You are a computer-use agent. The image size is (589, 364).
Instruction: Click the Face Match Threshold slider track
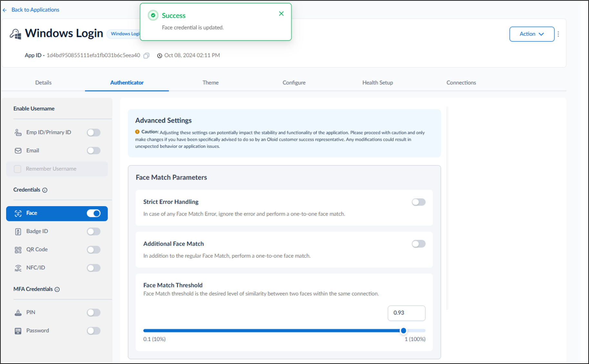[x=284, y=331]
